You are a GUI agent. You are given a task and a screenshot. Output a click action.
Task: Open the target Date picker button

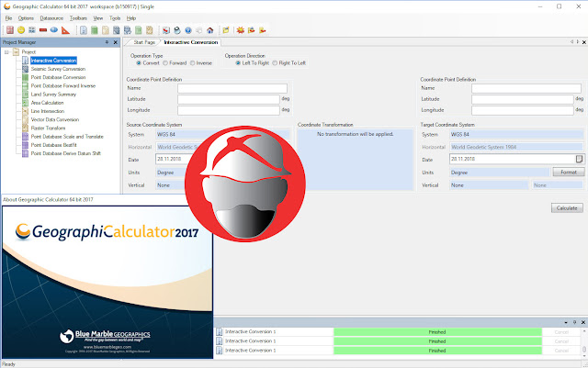pos(579,159)
